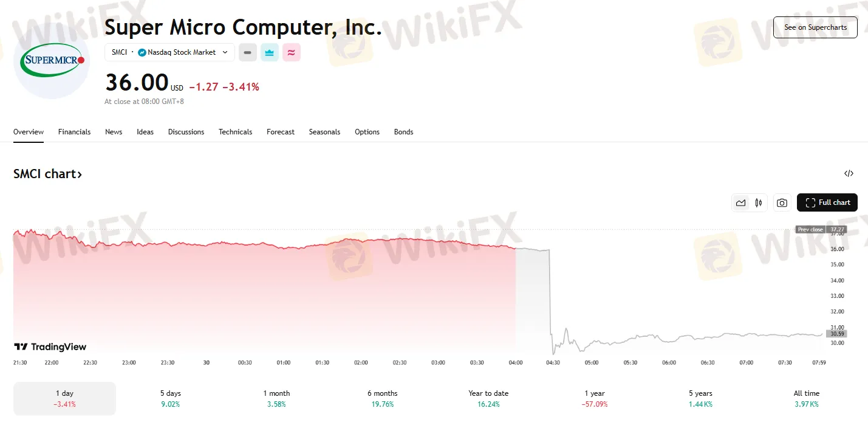Viewport: 868px width, 425px height.
Task: Click the Prev close price label
Action: (810, 230)
